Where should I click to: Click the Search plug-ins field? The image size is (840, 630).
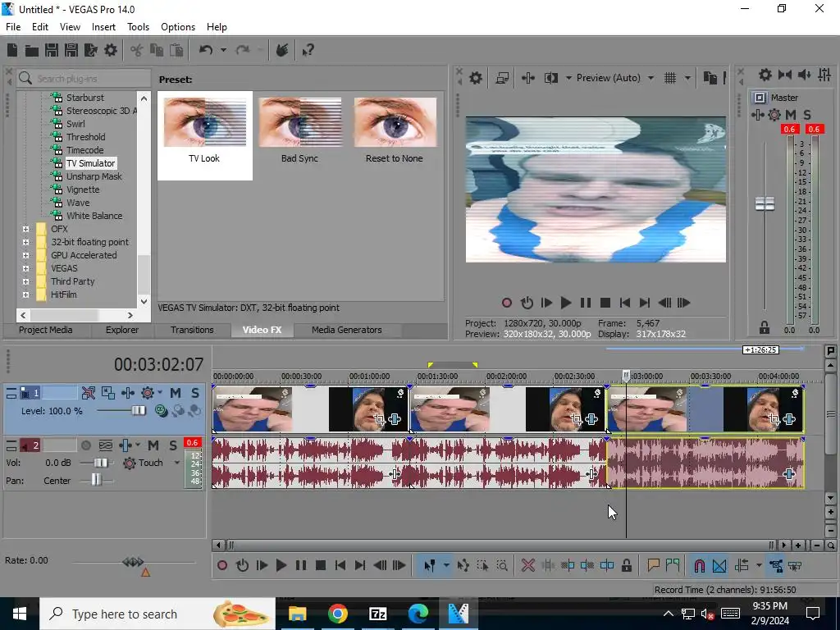(x=84, y=79)
